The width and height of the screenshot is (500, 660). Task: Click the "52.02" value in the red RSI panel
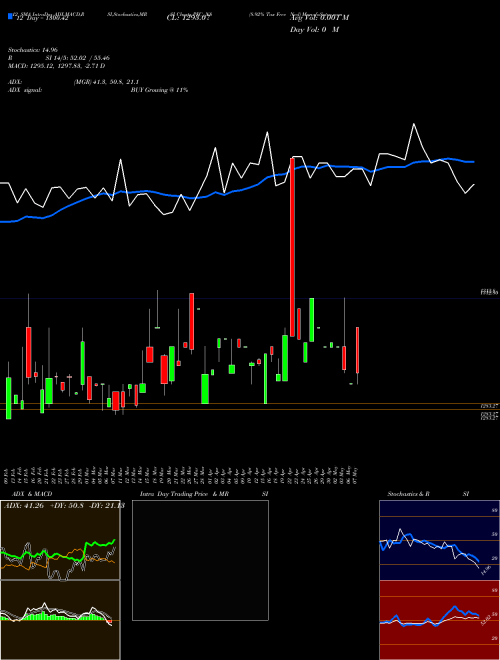click(486, 620)
